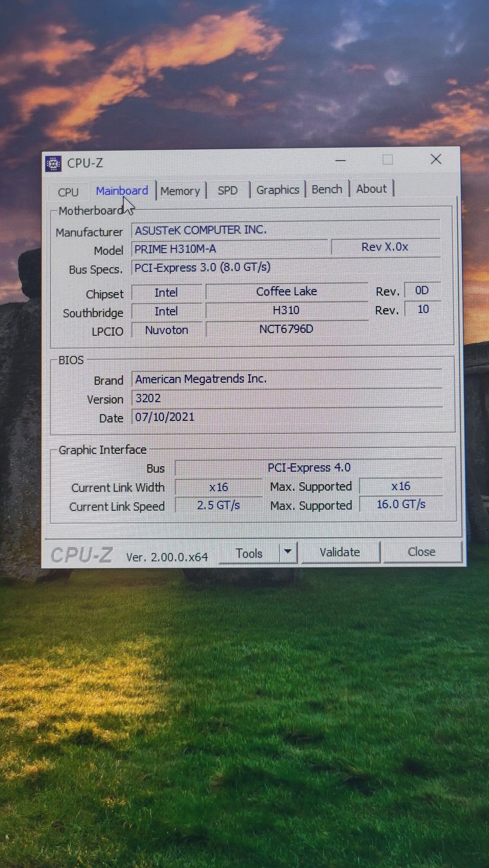Click the 2.5 GT/s current link speed

[x=218, y=506]
